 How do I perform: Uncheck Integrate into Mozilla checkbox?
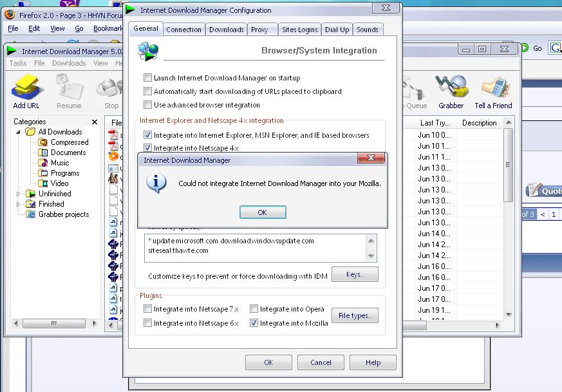point(254,323)
